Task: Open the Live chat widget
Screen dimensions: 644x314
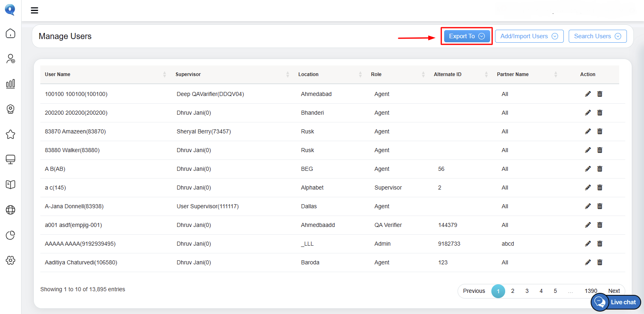Action: tap(616, 302)
